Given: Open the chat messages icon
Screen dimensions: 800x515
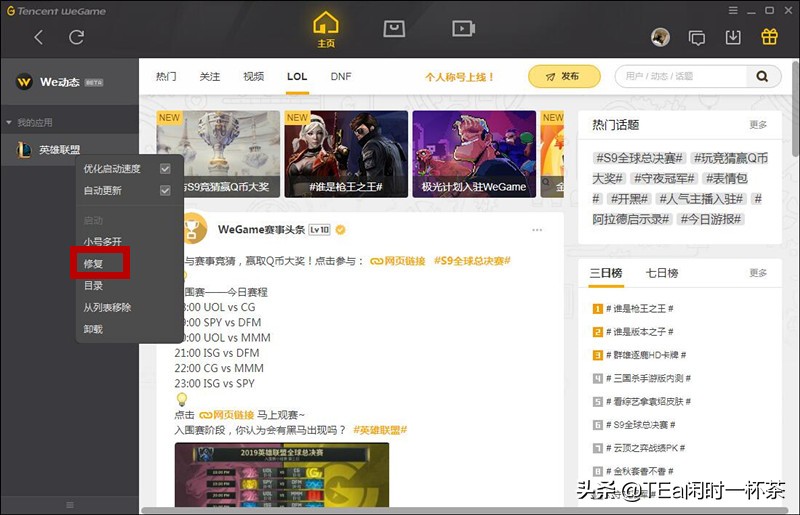Looking at the screenshot, I should click(x=696, y=37).
